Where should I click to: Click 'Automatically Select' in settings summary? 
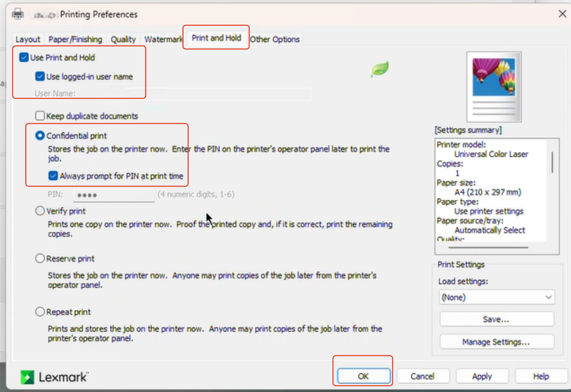(490, 230)
